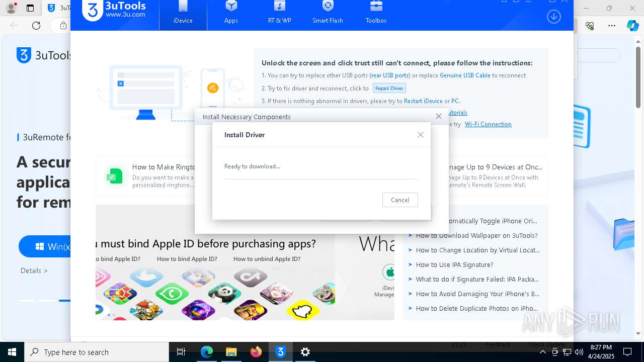The image size is (644, 362).
Task: Click the volume icon in system tray
Action: (x=579, y=352)
